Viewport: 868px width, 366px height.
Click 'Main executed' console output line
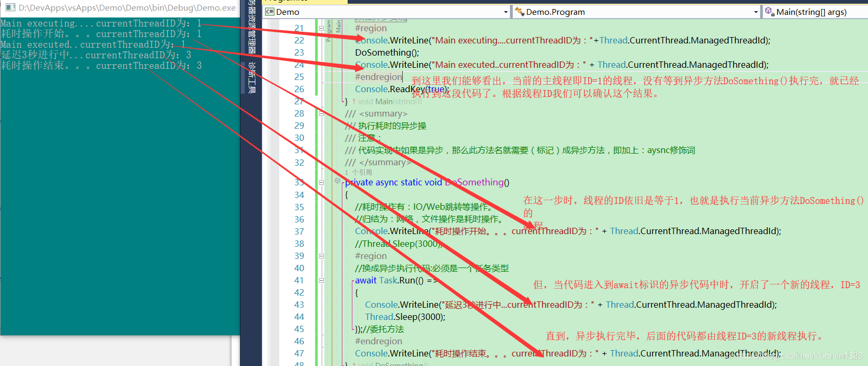coord(93,44)
